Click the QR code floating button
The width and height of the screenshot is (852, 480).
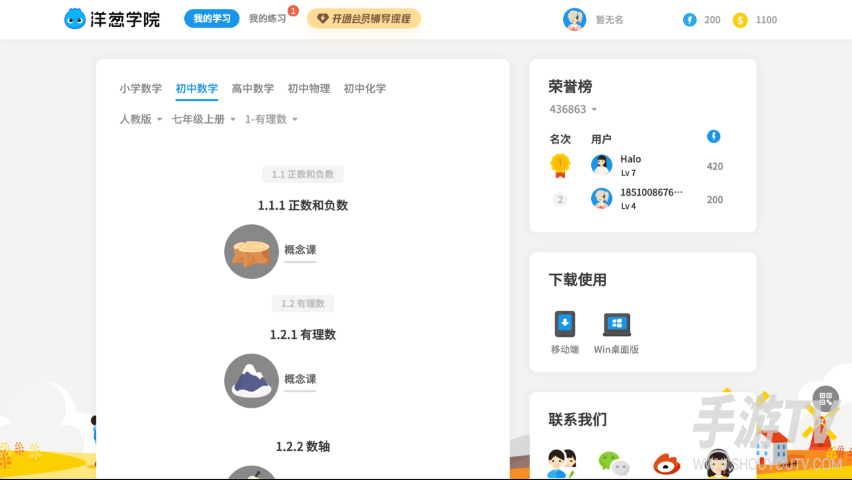tap(825, 399)
